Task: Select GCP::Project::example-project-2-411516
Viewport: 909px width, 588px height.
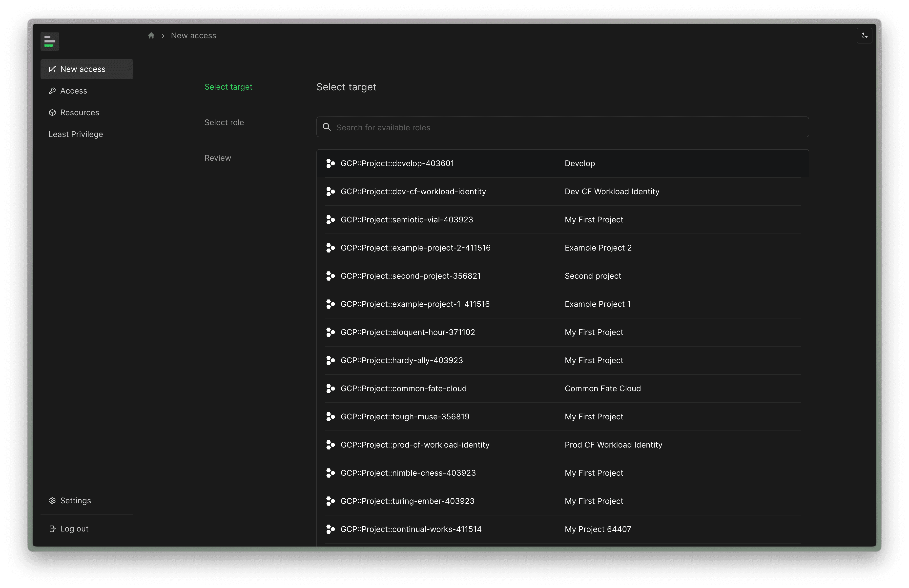Action: [563, 248]
